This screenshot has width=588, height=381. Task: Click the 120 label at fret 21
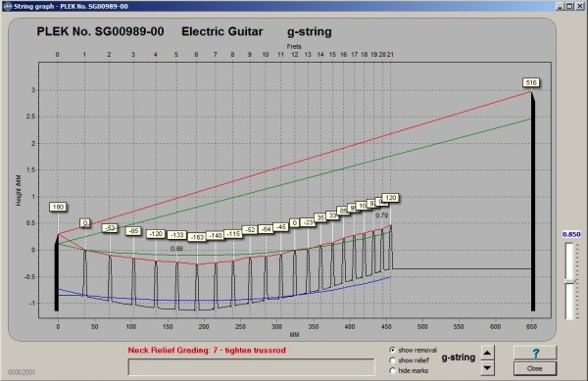[390, 198]
